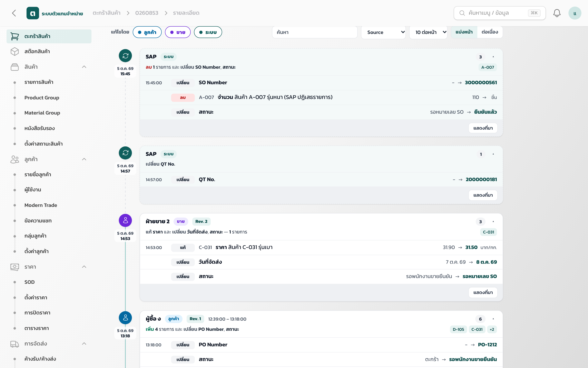Toggle the ขาย filter chip
588x368 pixels.
pos(178,32)
